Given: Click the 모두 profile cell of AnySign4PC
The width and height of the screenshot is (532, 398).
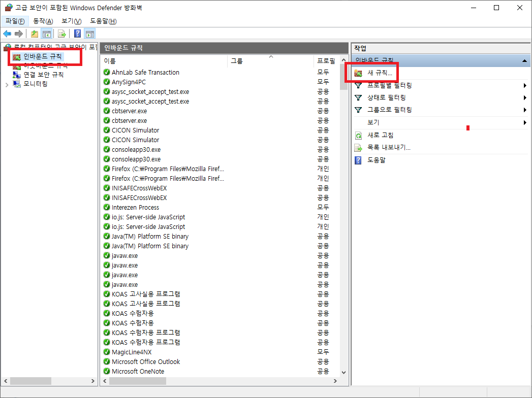Looking at the screenshot, I should point(323,82).
